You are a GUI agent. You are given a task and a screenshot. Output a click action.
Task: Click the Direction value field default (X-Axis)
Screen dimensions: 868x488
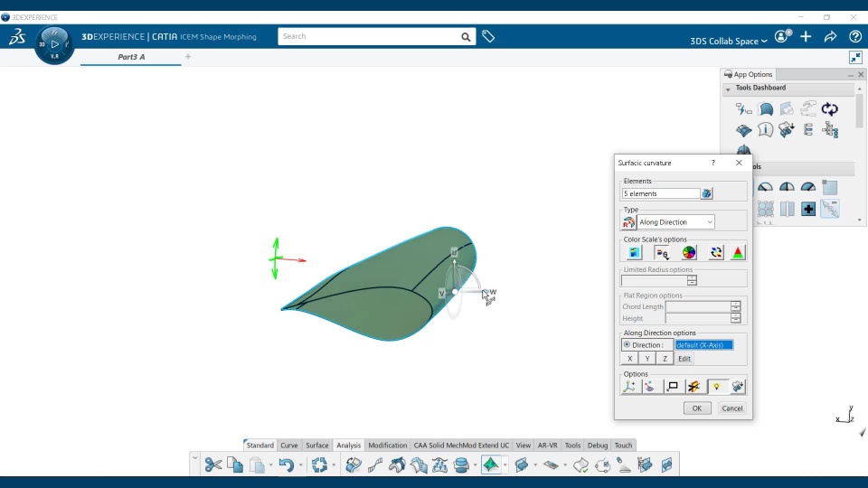click(x=704, y=344)
